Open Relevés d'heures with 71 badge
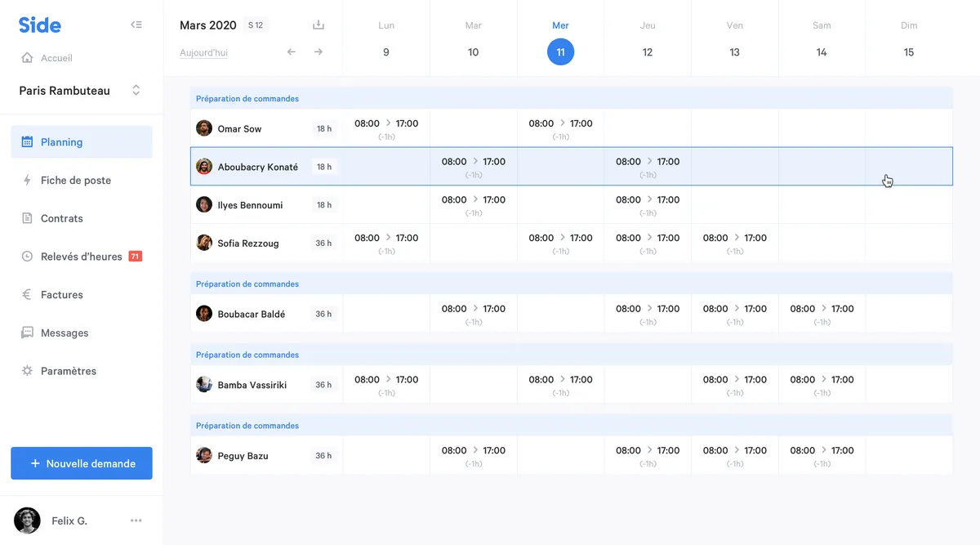 81,257
